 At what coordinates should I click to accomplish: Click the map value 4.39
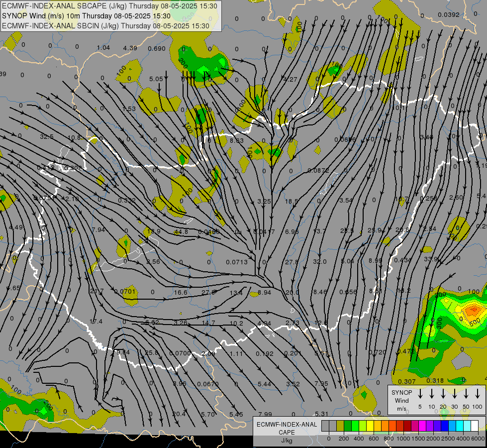(x=130, y=48)
